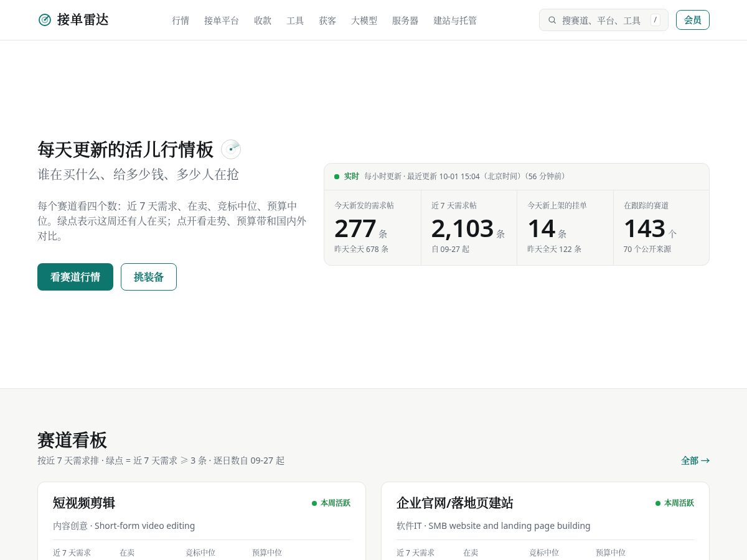Click the search magnifier icon
Screen dimensions: 747x560
pos(552,20)
